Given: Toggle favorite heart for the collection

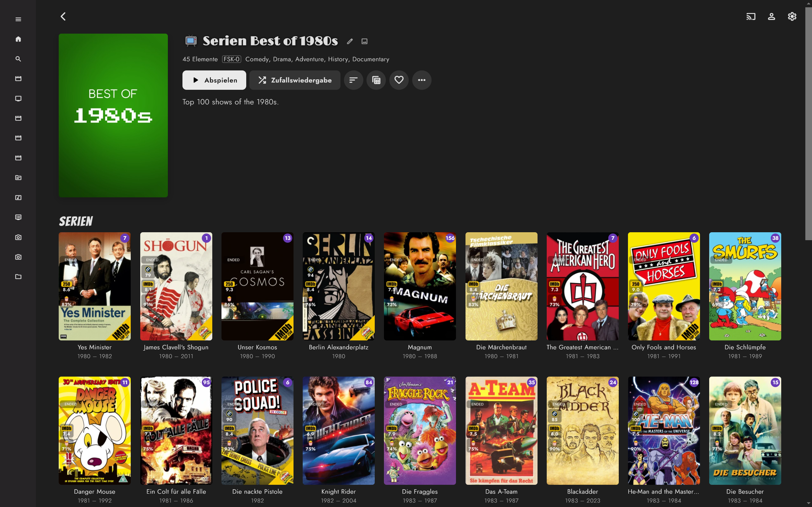Looking at the screenshot, I should point(399,80).
